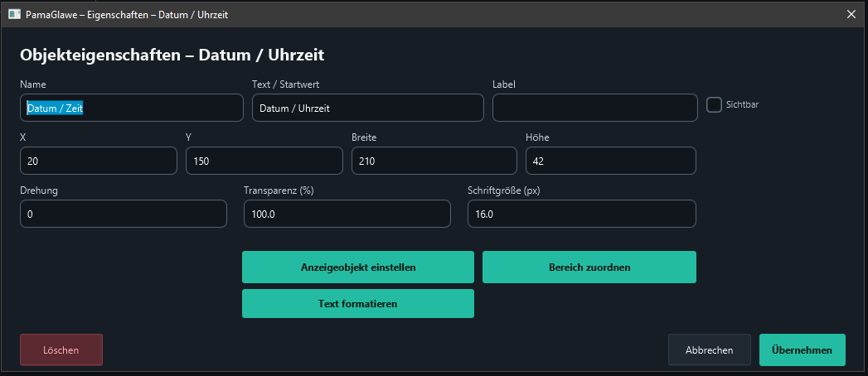
Task: Enable the Sichtbar checkbox
Action: tap(714, 104)
